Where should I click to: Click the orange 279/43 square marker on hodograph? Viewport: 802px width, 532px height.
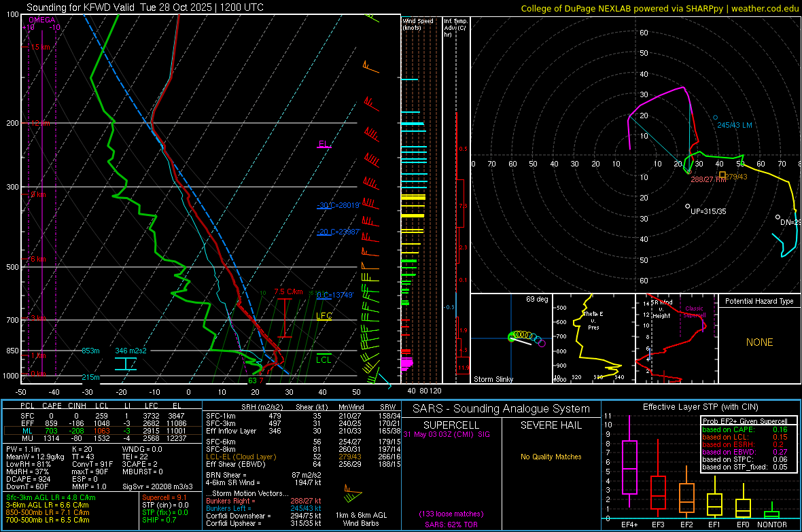[x=722, y=175]
